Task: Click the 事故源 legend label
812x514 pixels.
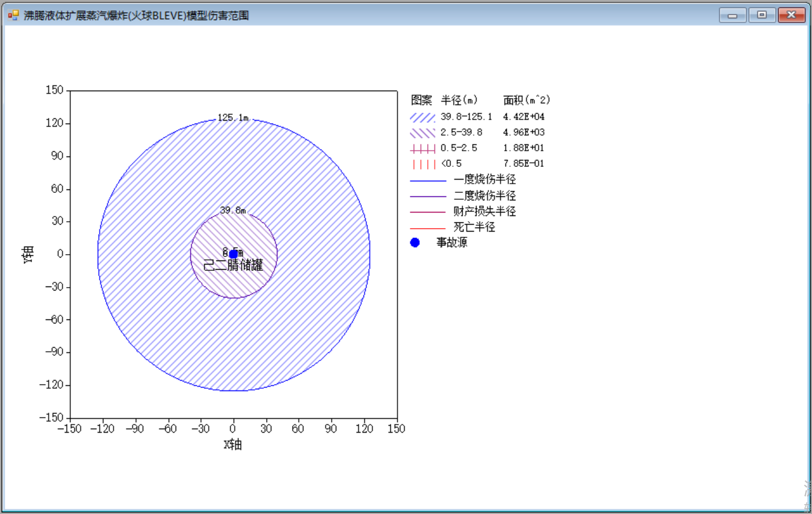Action: click(x=452, y=243)
